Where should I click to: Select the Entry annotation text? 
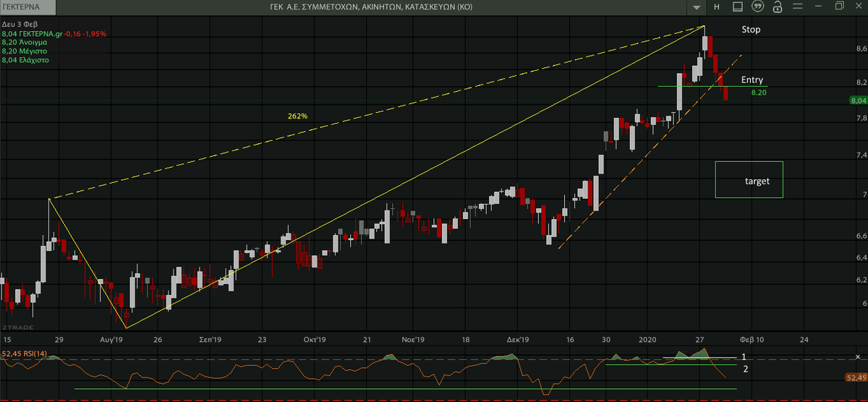click(752, 80)
